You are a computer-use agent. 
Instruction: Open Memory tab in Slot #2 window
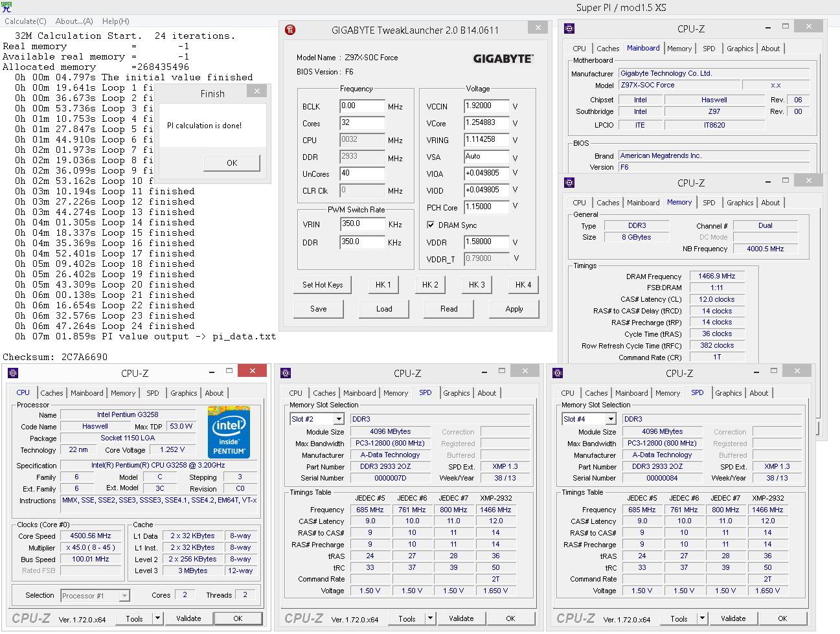[396, 393]
